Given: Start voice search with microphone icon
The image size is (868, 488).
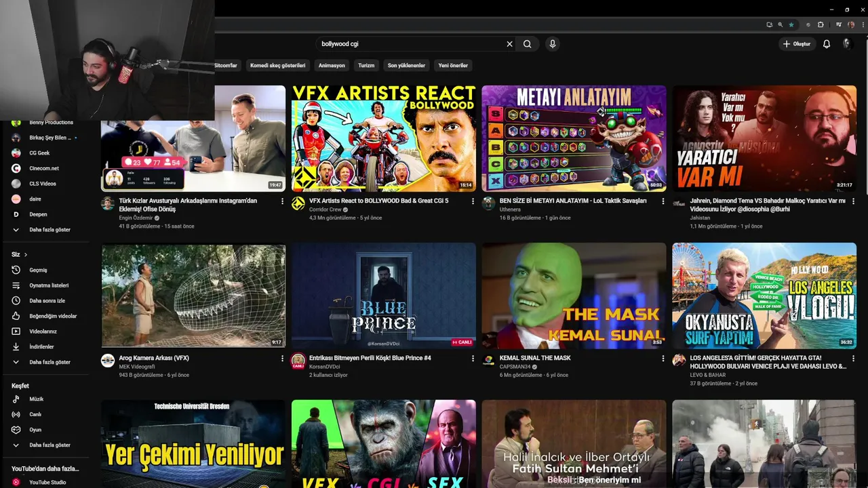Looking at the screenshot, I should pyautogui.click(x=553, y=44).
